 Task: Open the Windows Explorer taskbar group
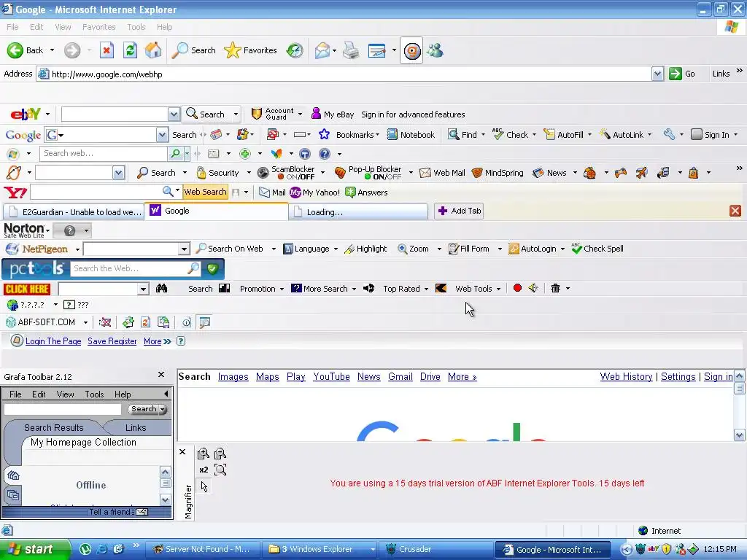[320, 550]
